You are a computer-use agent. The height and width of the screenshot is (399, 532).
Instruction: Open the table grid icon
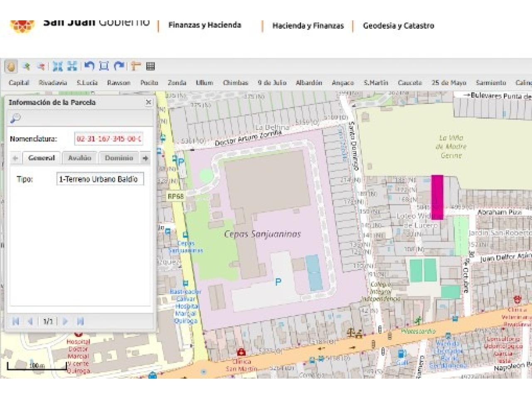tap(150, 66)
